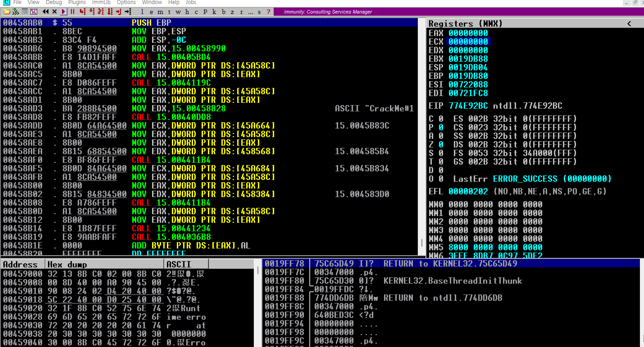Open the ImmLib menu
The image size is (644, 347).
point(101,2)
